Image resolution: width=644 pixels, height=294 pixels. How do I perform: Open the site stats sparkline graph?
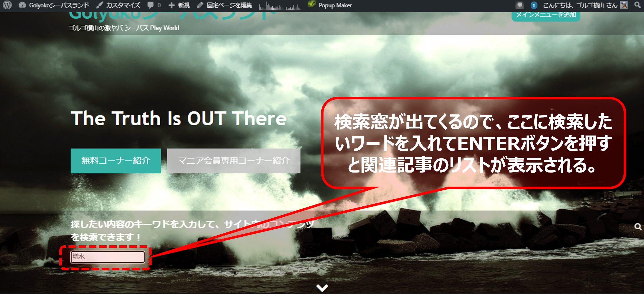tap(280, 6)
